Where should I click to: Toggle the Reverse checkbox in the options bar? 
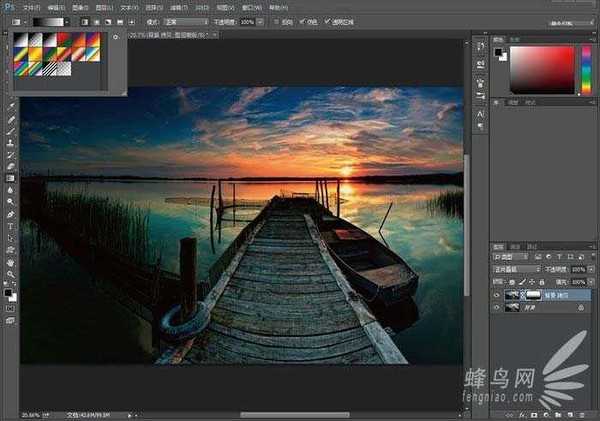click(x=277, y=20)
